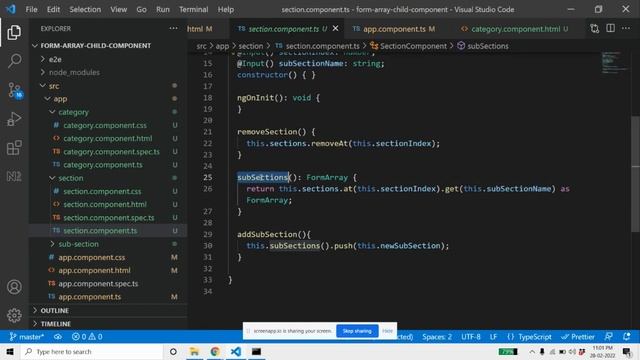Viewport: 640px width, 360px height.
Task: Open the Run menu
Action: click(x=162, y=9)
